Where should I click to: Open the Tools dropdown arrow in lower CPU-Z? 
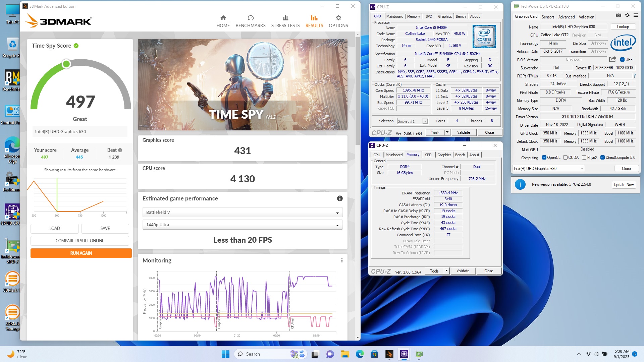point(446,271)
